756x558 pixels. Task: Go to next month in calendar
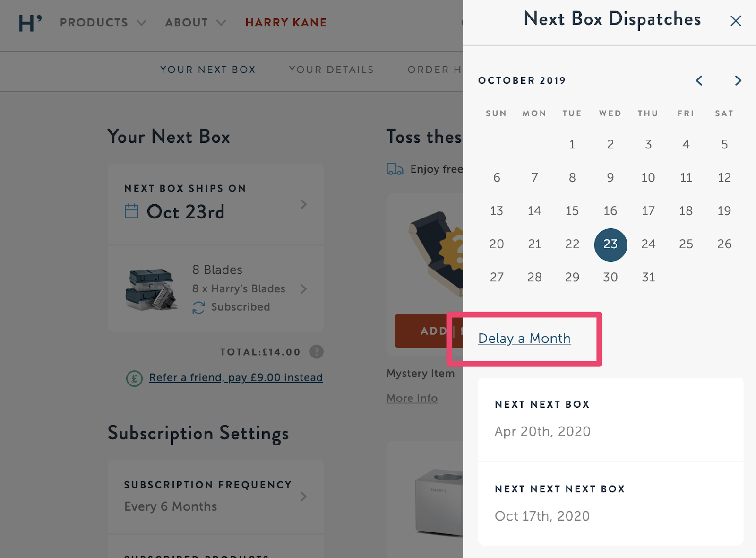pyautogui.click(x=738, y=80)
